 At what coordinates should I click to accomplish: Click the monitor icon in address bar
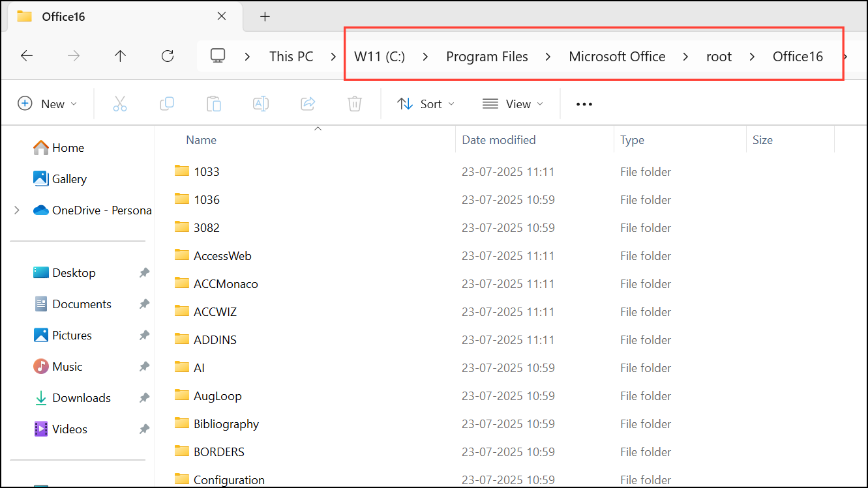218,56
